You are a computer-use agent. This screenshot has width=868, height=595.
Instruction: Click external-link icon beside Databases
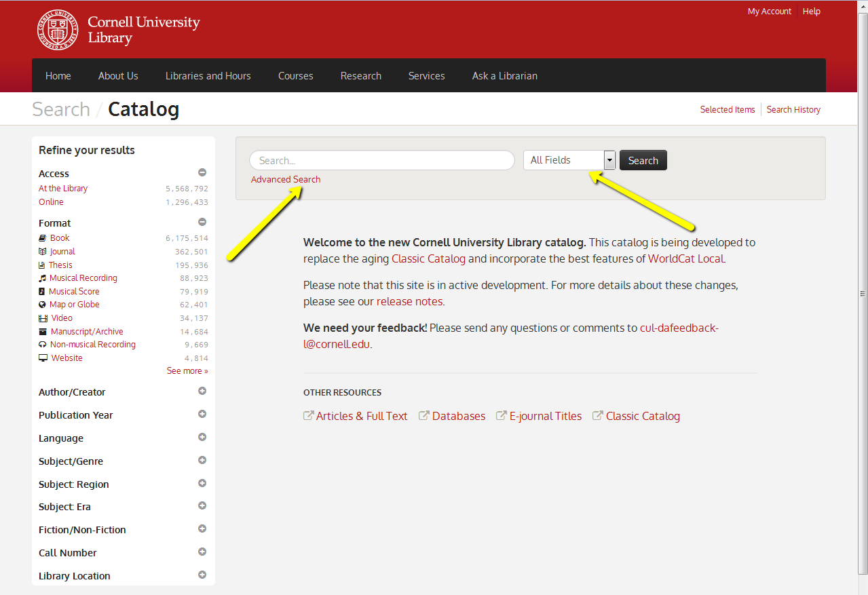424,416
